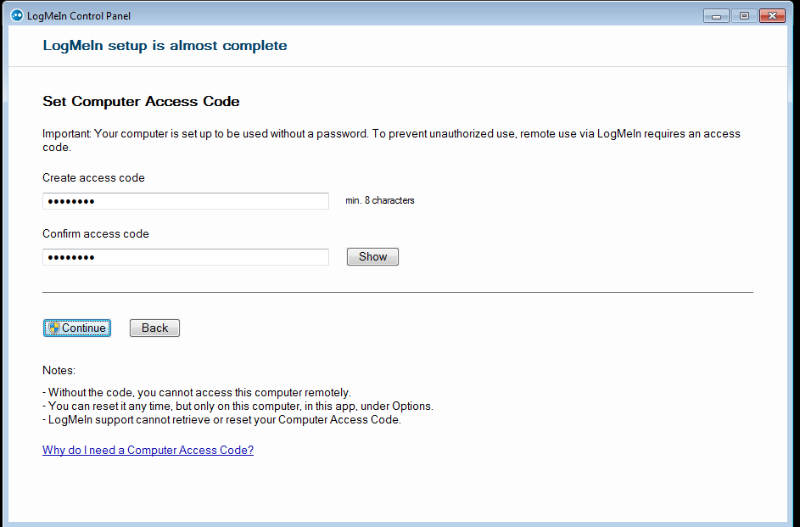Click into the Confirm access code field

[x=185, y=257]
